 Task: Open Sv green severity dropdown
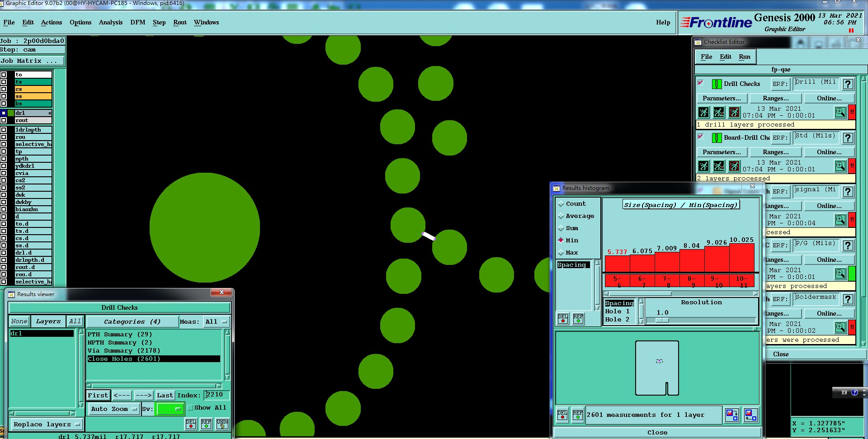point(170,409)
